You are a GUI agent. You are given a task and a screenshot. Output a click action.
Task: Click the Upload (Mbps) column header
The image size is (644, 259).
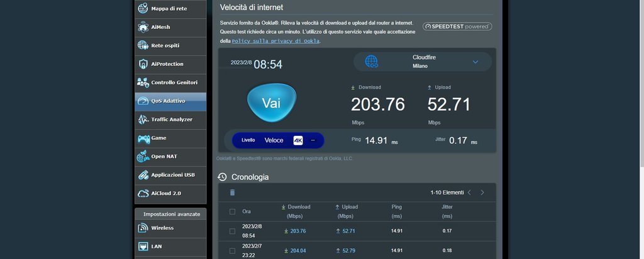click(x=347, y=211)
